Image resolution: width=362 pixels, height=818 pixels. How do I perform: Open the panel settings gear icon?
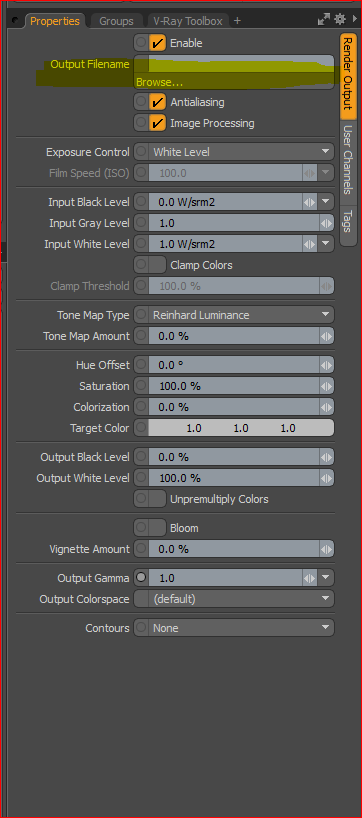[340, 20]
